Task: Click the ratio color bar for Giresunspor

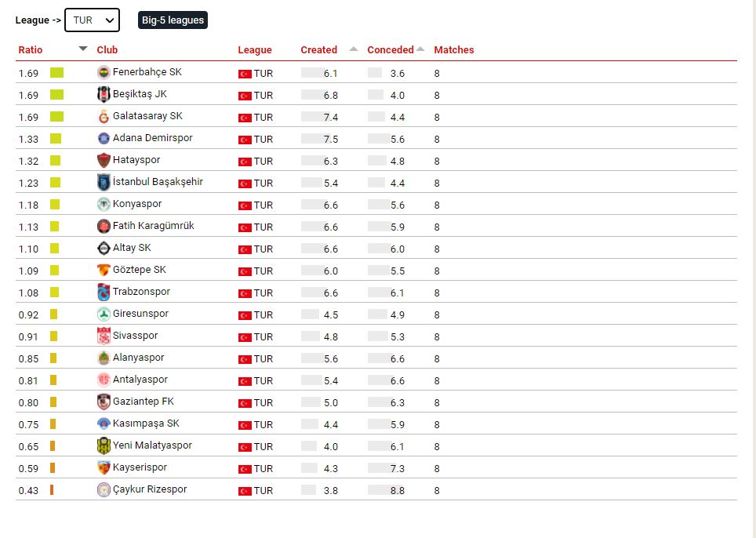Action: click(x=53, y=314)
